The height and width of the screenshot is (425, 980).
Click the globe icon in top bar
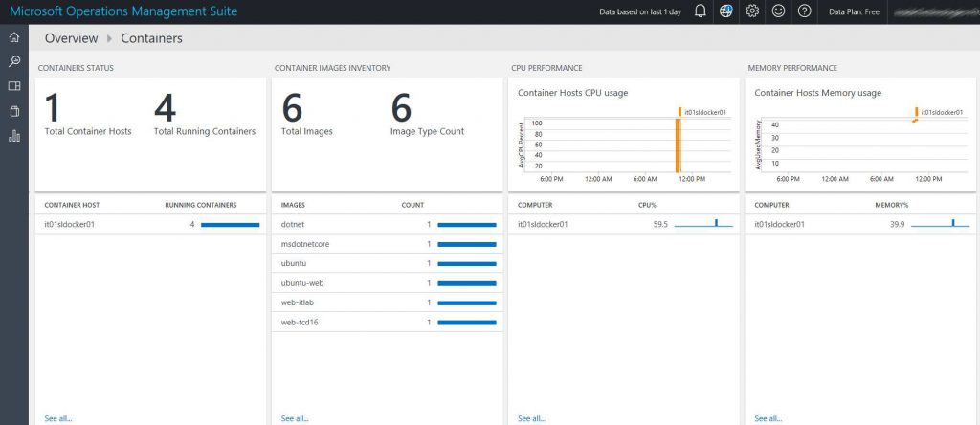click(725, 11)
